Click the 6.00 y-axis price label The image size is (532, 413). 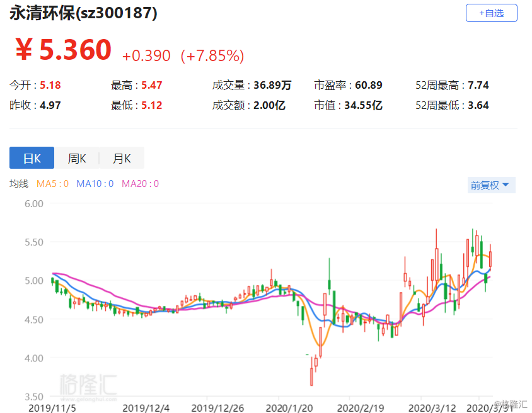(x=34, y=203)
